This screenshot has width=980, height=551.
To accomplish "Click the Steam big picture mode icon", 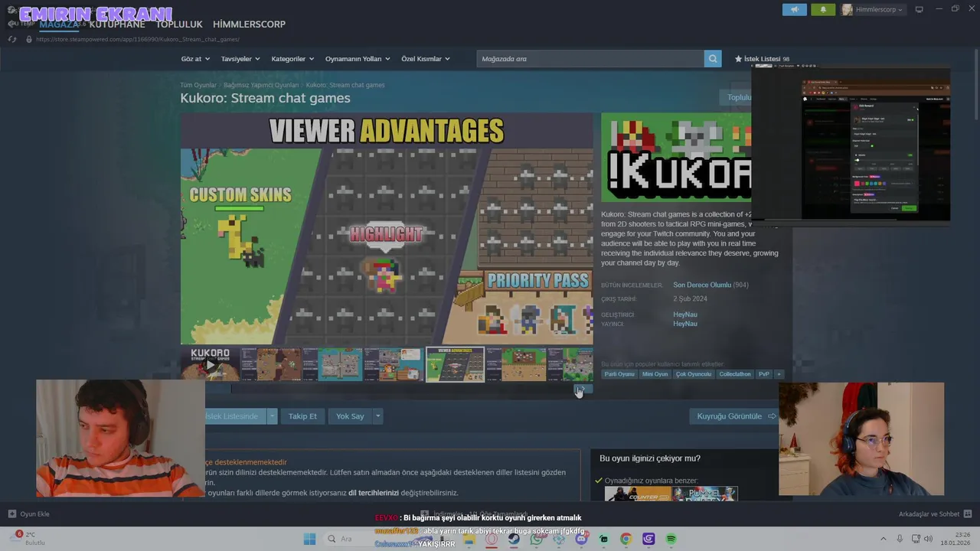I will pos(920,9).
